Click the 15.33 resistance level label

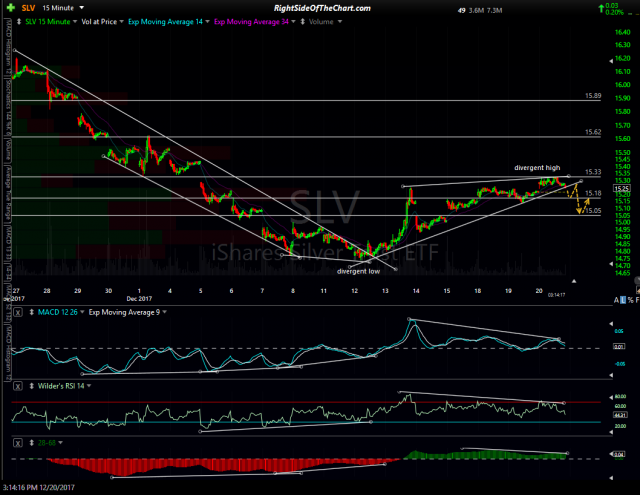pos(593,172)
